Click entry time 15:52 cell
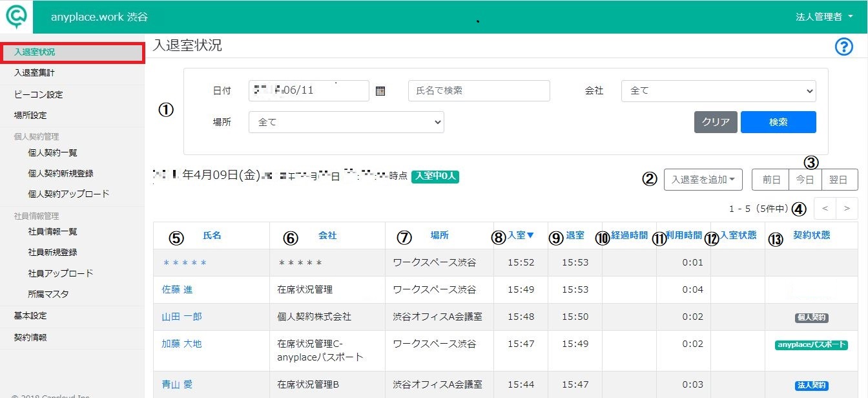Image resolution: width=868 pixels, height=398 pixels. coord(521,263)
